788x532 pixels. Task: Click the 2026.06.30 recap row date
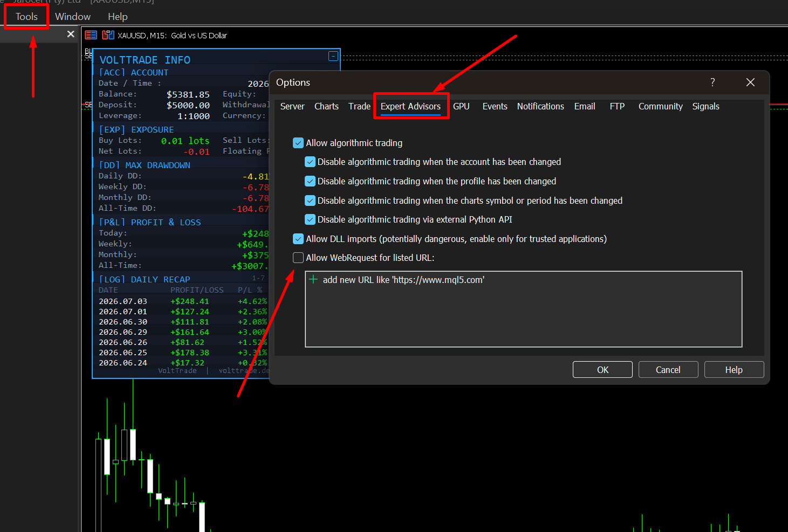123,322
